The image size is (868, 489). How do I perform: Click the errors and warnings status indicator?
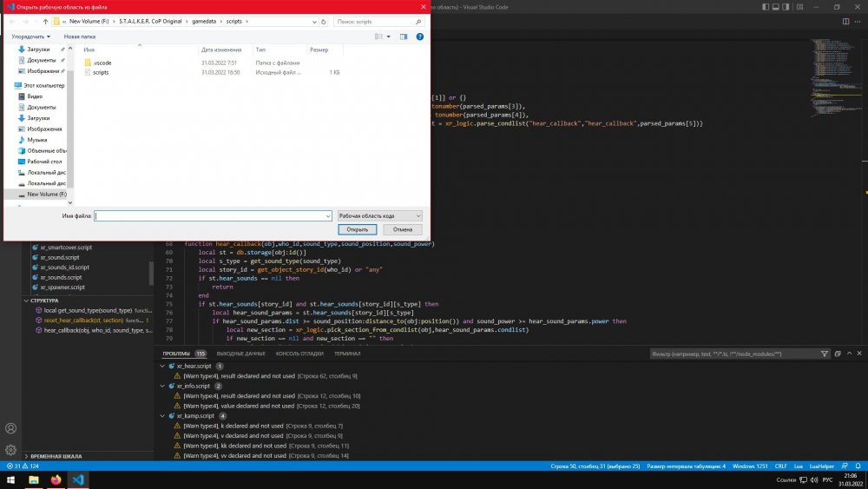coord(22,466)
